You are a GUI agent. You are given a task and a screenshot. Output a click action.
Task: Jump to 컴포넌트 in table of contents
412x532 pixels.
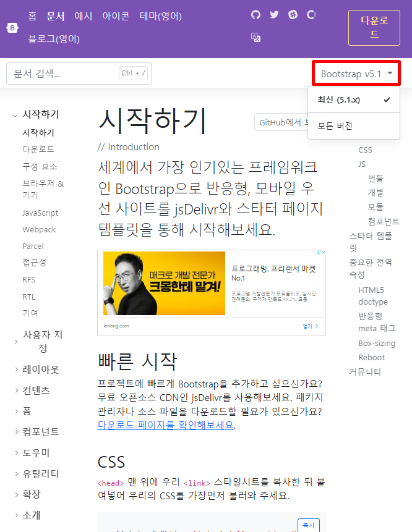tap(384, 222)
